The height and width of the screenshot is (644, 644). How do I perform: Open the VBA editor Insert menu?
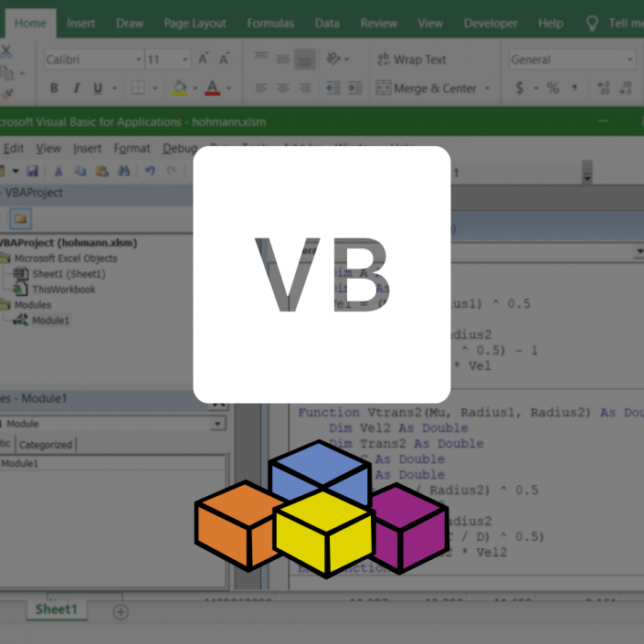(x=87, y=148)
